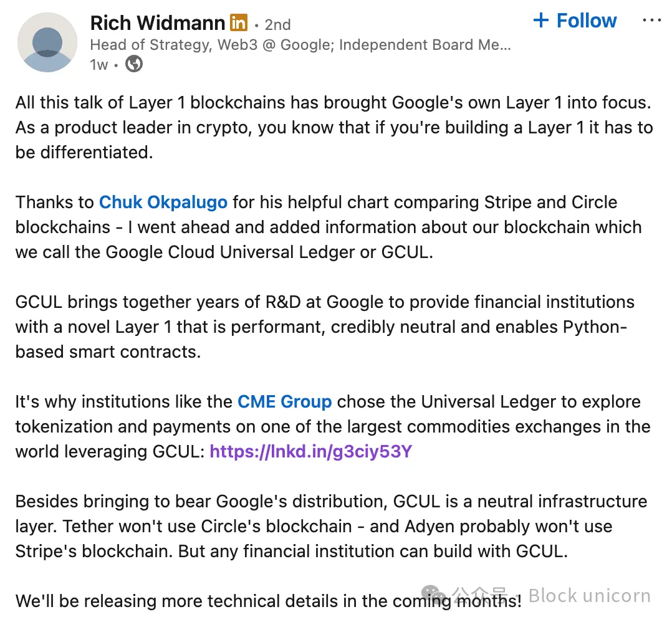The height and width of the screenshot is (622, 672).
Task: Click the globe public visibility icon
Action: pos(134,64)
